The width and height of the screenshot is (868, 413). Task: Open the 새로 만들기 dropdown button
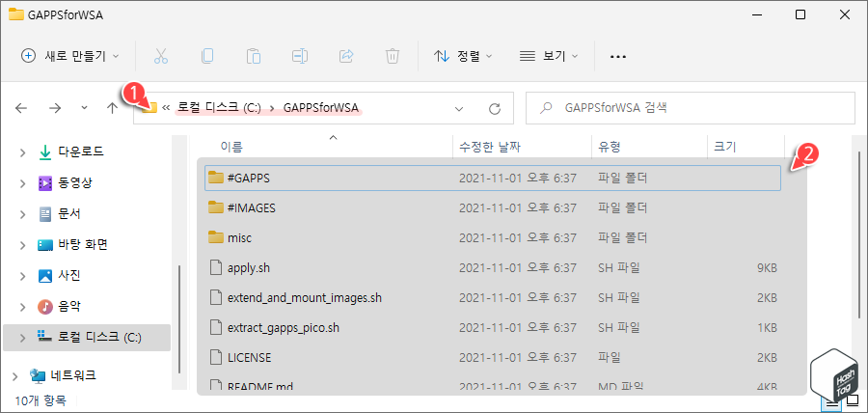(x=69, y=56)
